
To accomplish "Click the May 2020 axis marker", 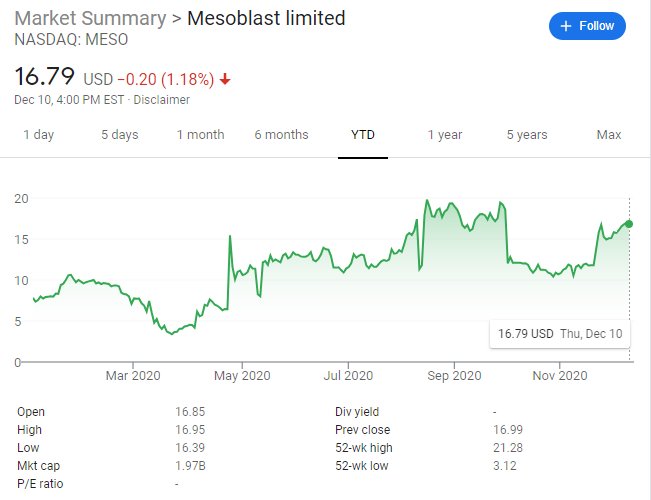I will pos(242,376).
